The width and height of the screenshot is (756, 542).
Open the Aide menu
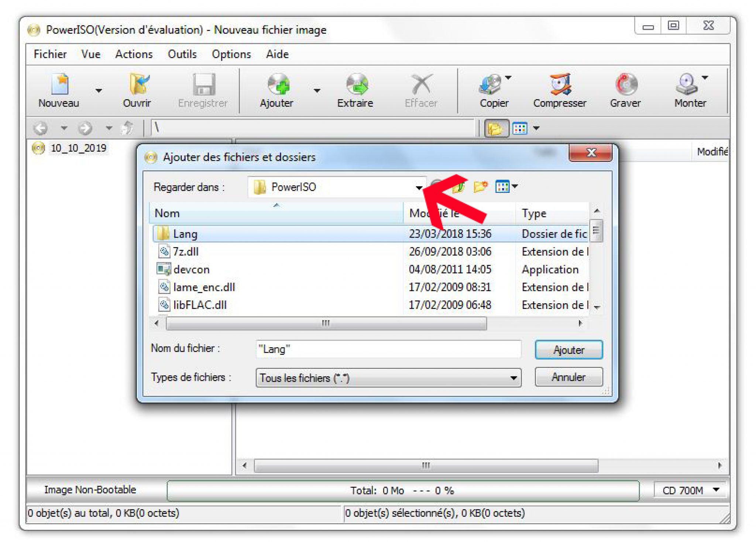click(277, 54)
